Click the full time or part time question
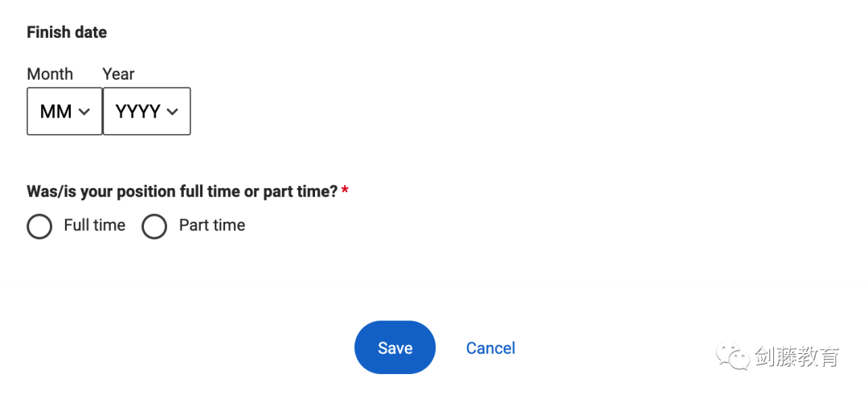Image resolution: width=868 pixels, height=395 pixels. point(182,191)
